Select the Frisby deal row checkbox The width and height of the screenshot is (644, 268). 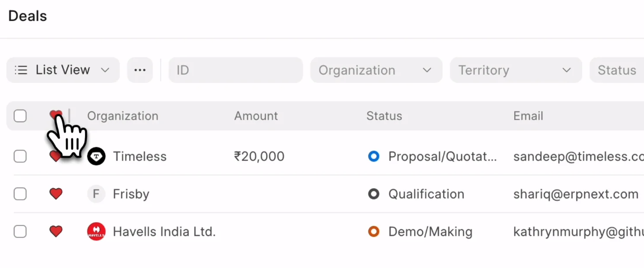click(20, 194)
